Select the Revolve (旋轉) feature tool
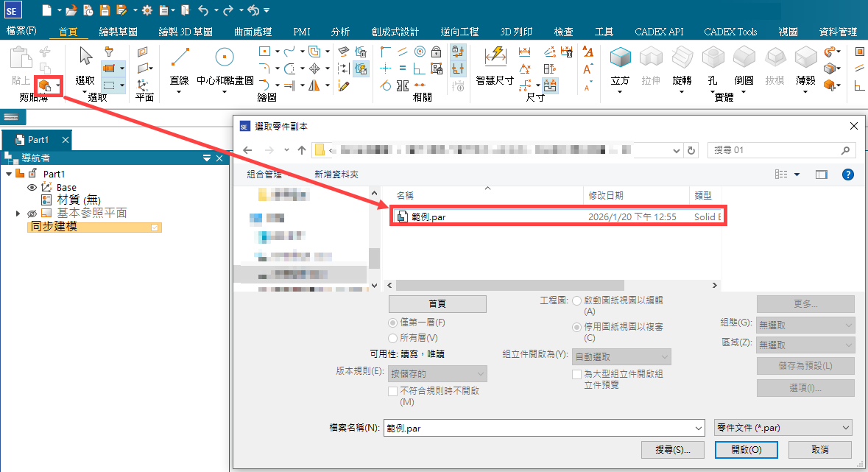 point(682,57)
